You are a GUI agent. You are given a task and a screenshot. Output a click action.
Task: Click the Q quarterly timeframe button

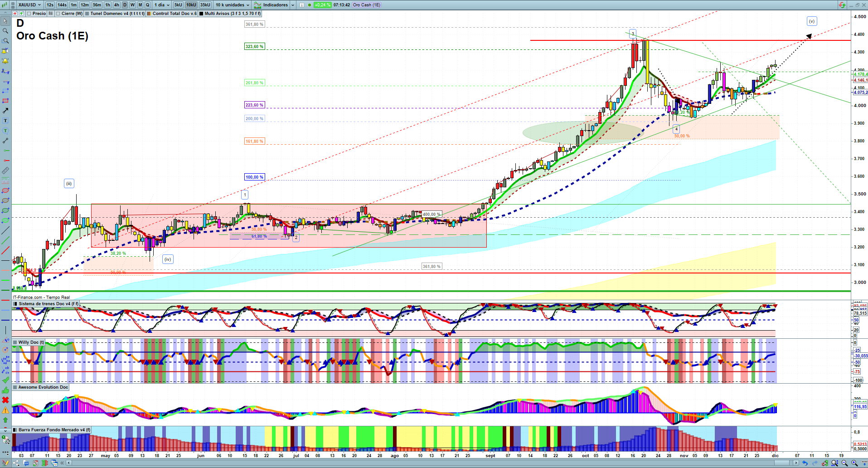pos(148,5)
